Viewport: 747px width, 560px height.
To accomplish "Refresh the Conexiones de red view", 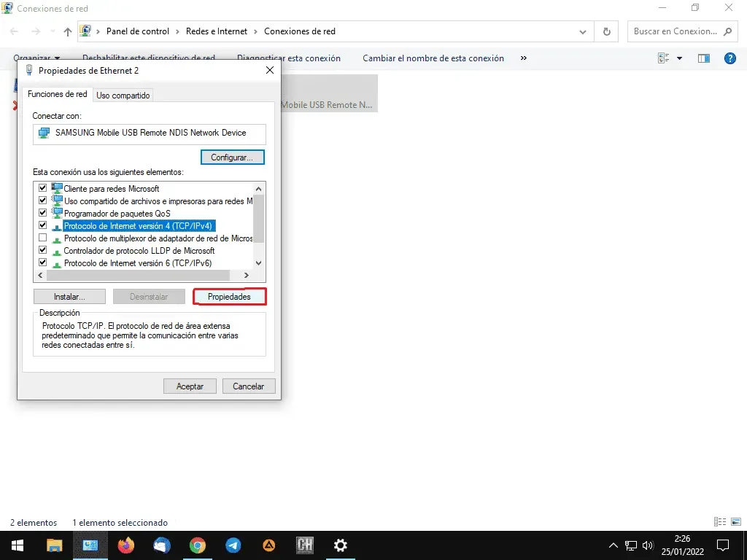I will 606,31.
